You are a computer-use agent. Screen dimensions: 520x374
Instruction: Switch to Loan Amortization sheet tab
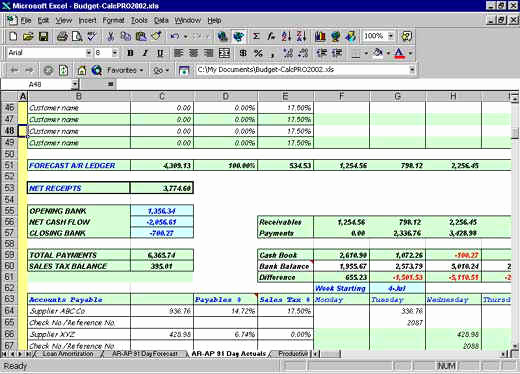pyautogui.click(x=68, y=354)
